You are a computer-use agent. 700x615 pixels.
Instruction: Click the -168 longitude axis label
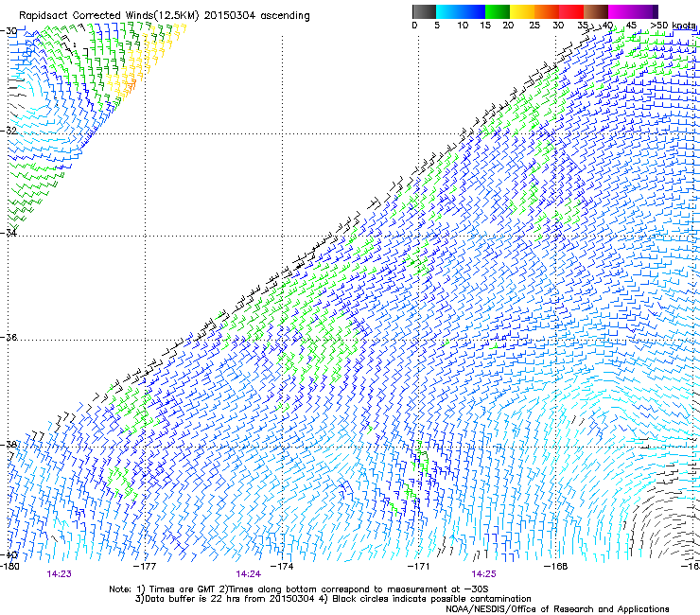pos(555,567)
